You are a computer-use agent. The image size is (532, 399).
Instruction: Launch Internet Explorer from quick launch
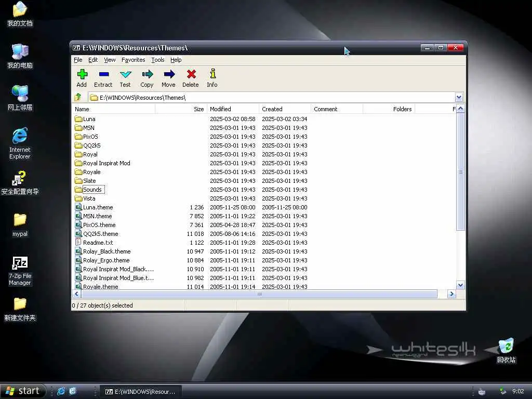tap(61, 391)
